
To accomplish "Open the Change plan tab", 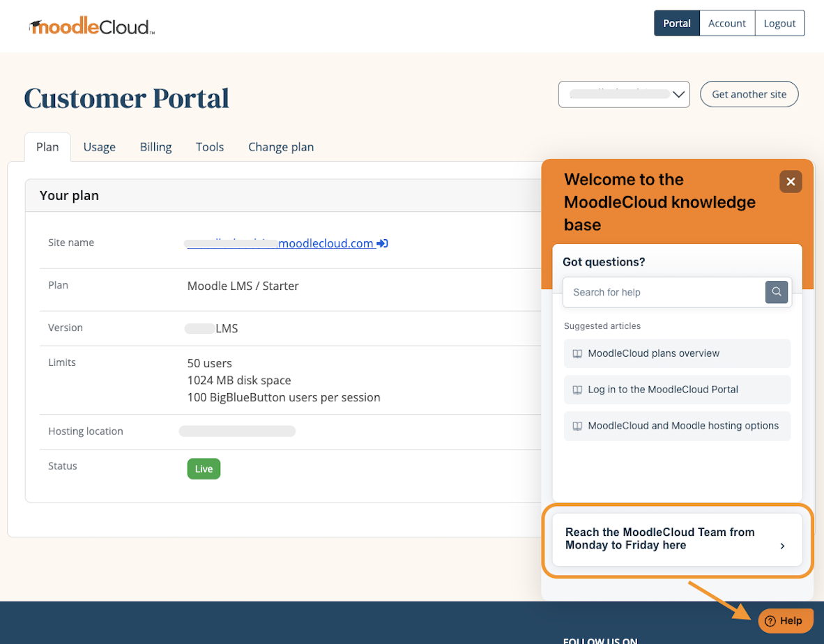I will click(281, 147).
